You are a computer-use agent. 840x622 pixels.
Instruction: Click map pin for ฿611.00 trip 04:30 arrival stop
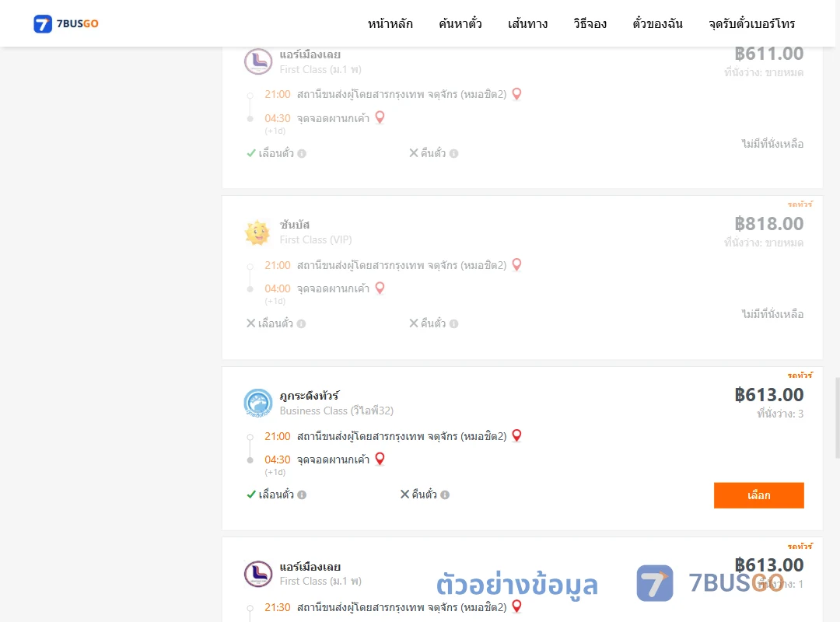point(380,117)
